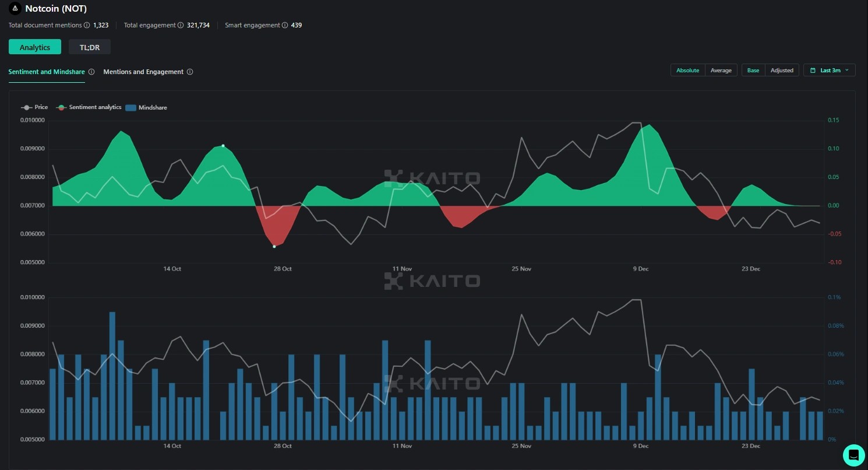Image resolution: width=868 pixels, height=470 pixels.
Task: Click the Notcoin token logo icon
Action: pos(15,9)
